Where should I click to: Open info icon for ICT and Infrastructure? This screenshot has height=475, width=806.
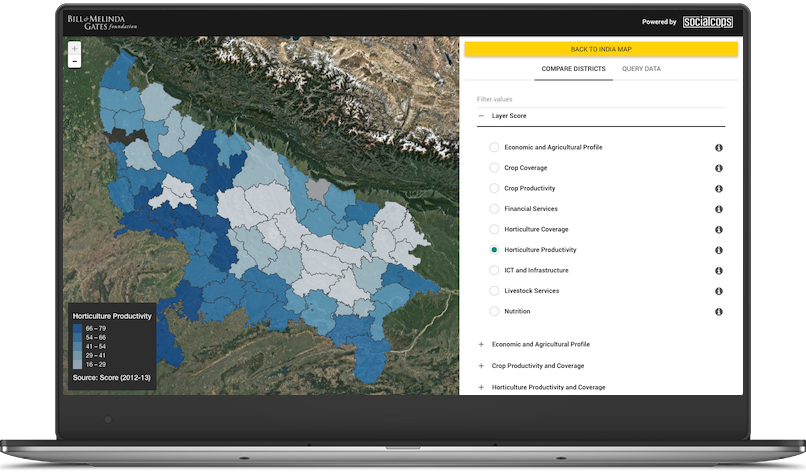pyautogui.click(x=719, y=270)
